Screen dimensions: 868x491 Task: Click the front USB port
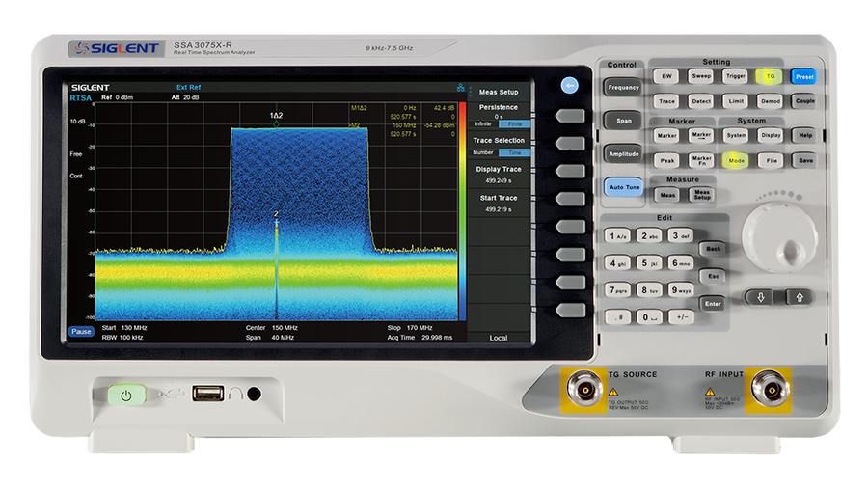coord(208,394)
